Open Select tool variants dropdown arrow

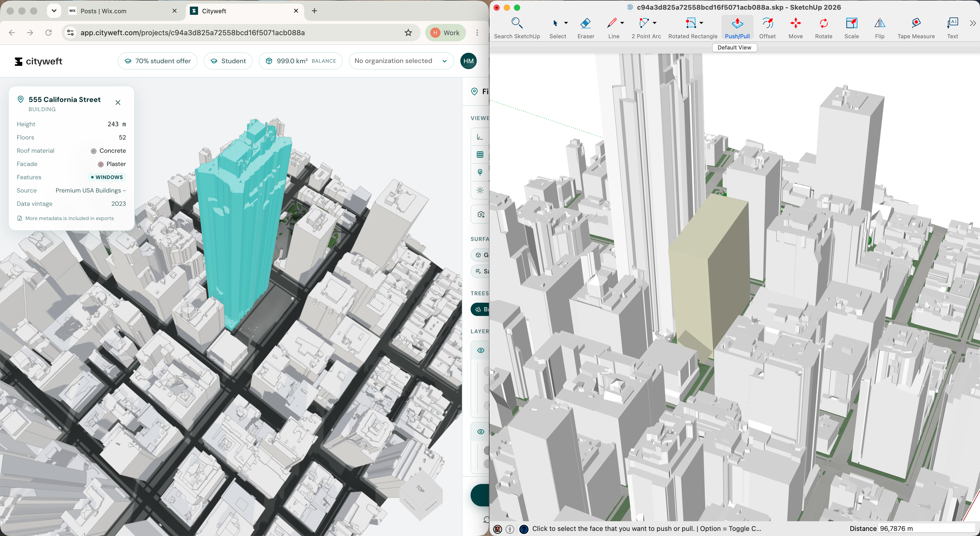click(x=566, y=23)
